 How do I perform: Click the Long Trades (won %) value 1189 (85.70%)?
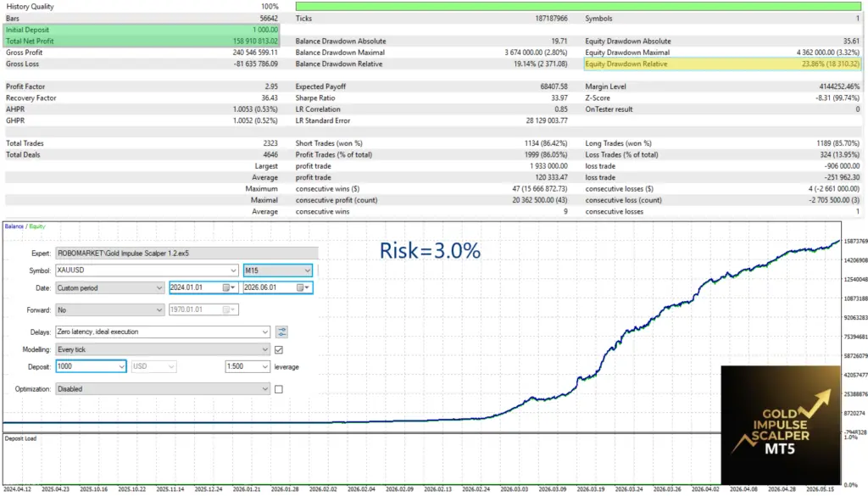click(x=838, y=143)
